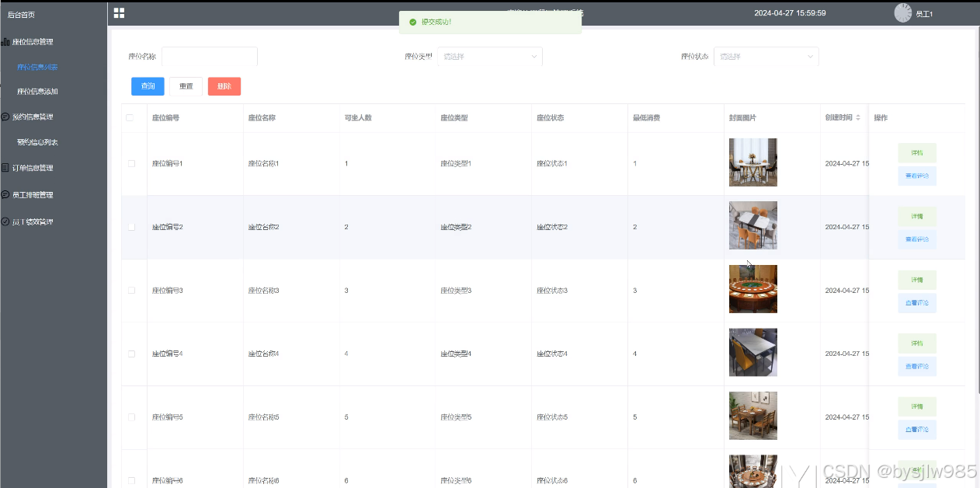980x488 pixels.
Task: Focus the 座位名称 search input field
Action: pyautogui.click(x=210, y=57)
